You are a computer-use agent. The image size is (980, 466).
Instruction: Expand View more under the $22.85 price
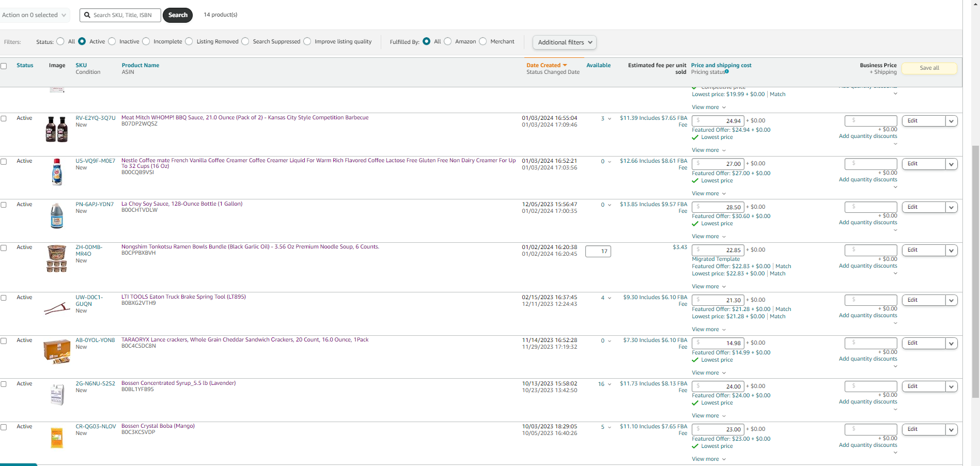709,287
